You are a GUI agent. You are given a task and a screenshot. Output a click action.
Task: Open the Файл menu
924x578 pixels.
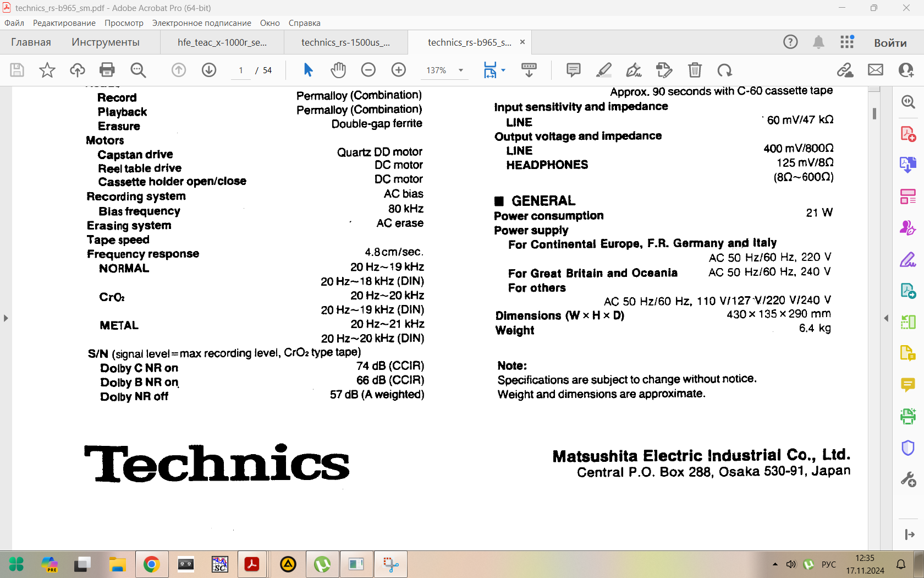14,23
